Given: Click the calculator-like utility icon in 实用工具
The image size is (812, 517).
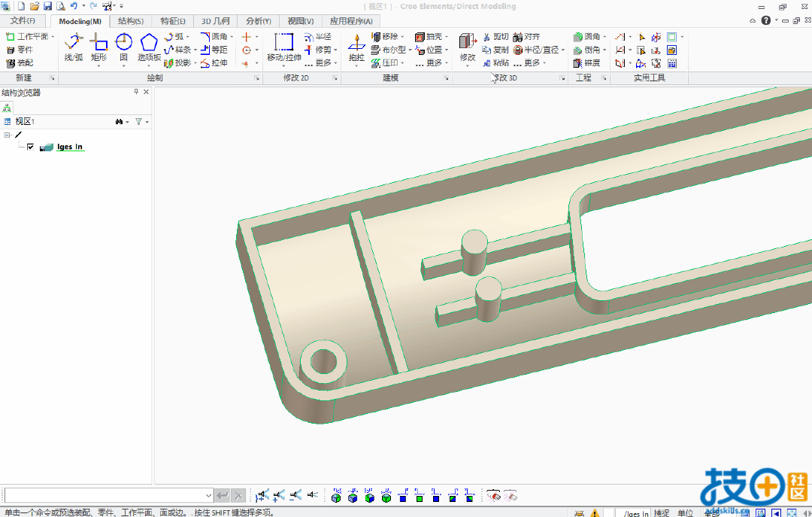Looking at the screenshot, I should coord(672,63).
